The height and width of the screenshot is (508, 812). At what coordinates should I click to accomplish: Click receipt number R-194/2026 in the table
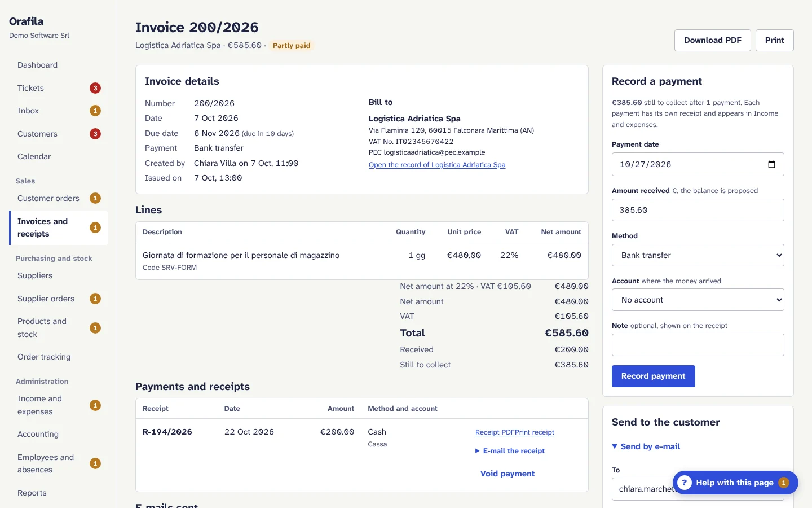(167, 432)
